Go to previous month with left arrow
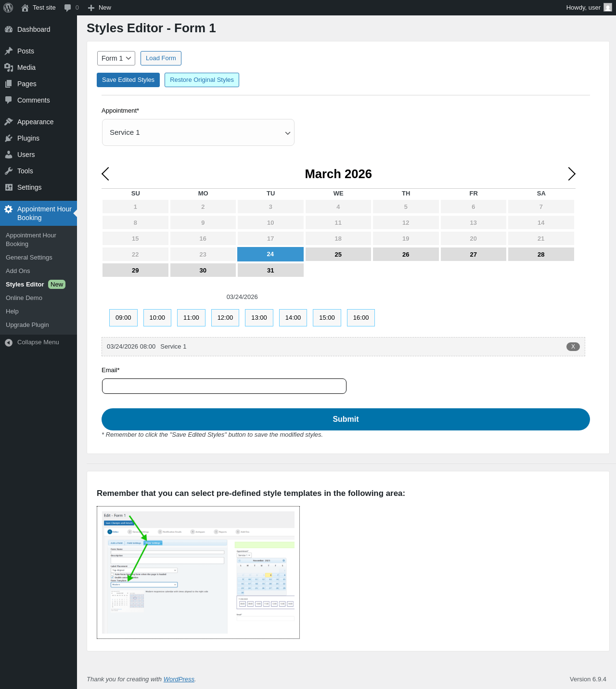 (x=105, y=174)
